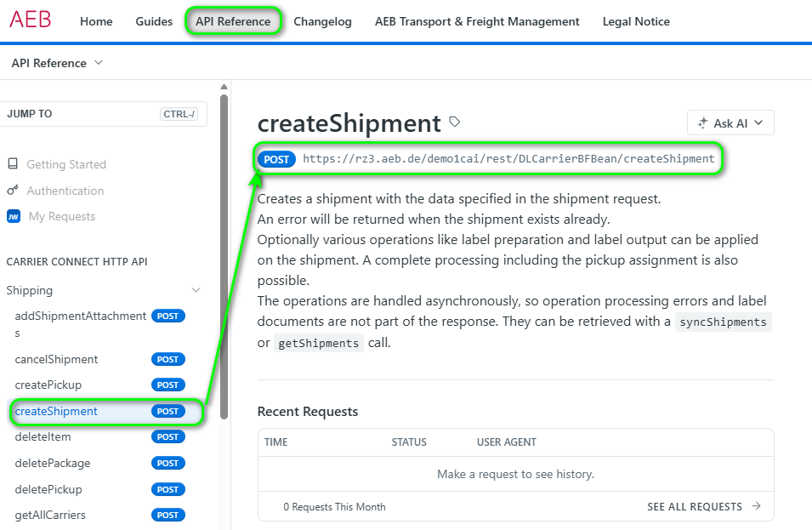Open cancelShipment endpoint

tap(56, 359)
